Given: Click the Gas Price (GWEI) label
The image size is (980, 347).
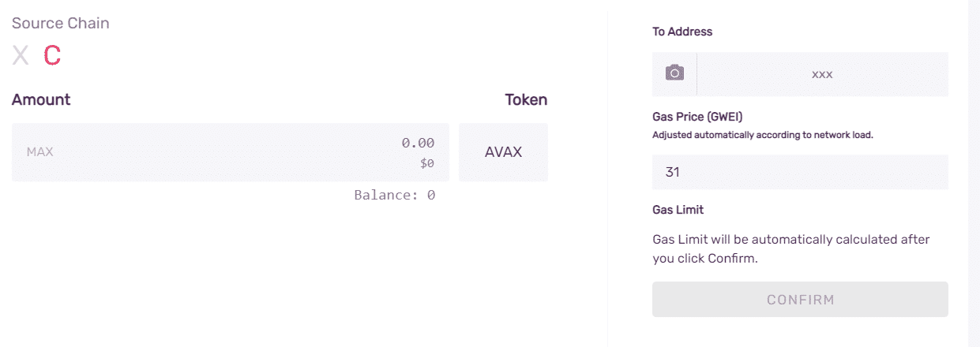Looking at the screenshot, I should tap(697, 117).
